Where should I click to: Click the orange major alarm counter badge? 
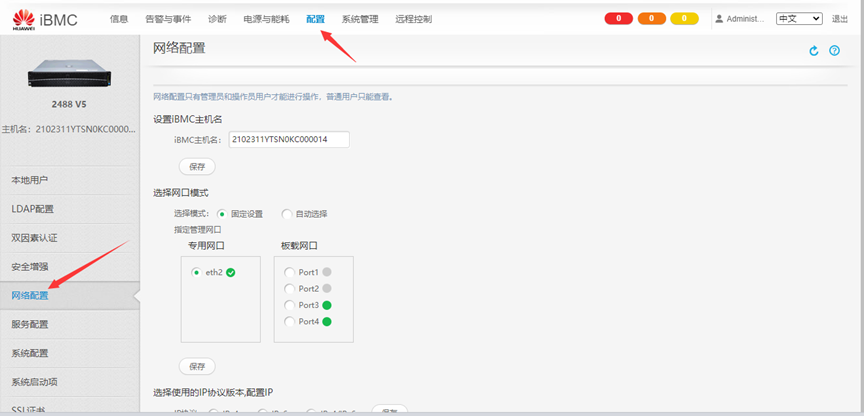coord(652,19)
